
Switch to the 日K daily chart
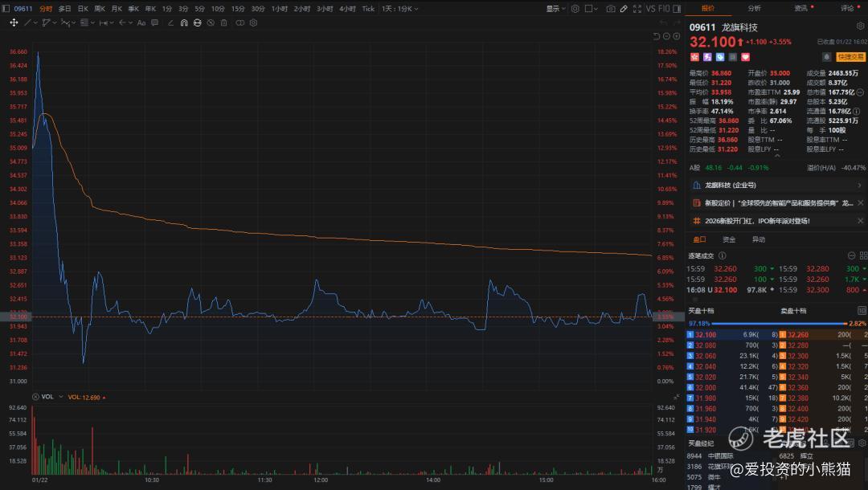click(83, 9)
